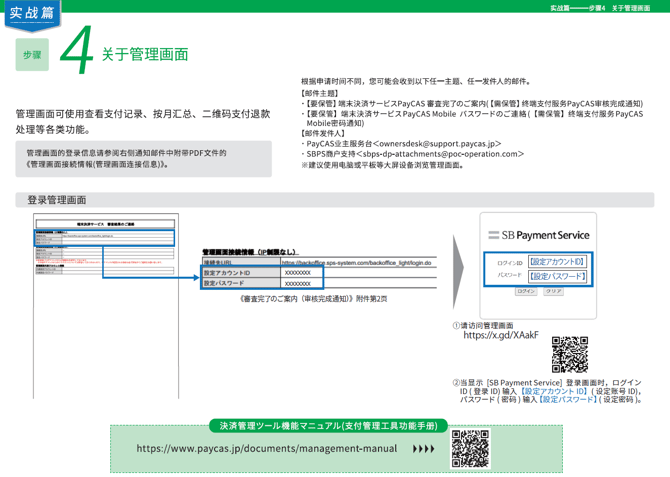Image resolution: width=670 pixels, height=477 pixels.
Task: Click the パスワード input field
Action: pos(556,276)
